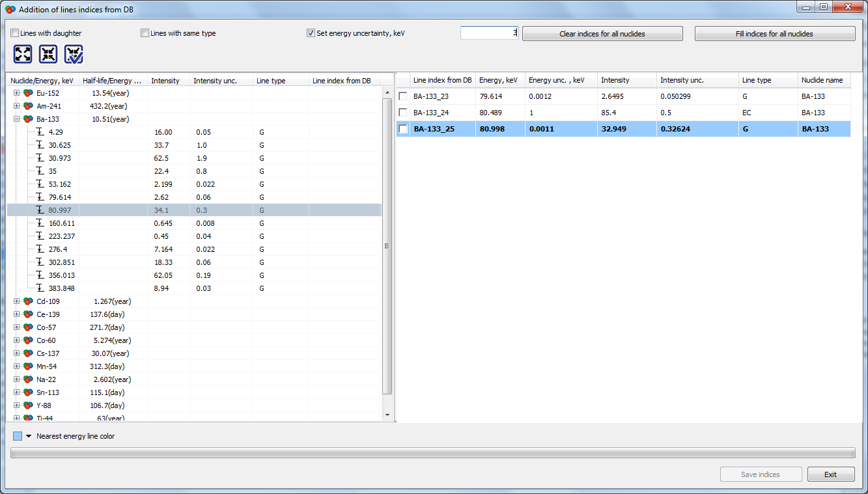Select the 356.013 keV line arrow icon

[x=40, y=275]
